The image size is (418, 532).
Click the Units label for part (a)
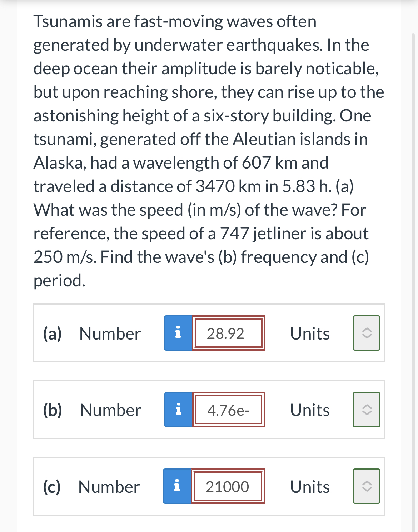[309, 333]
